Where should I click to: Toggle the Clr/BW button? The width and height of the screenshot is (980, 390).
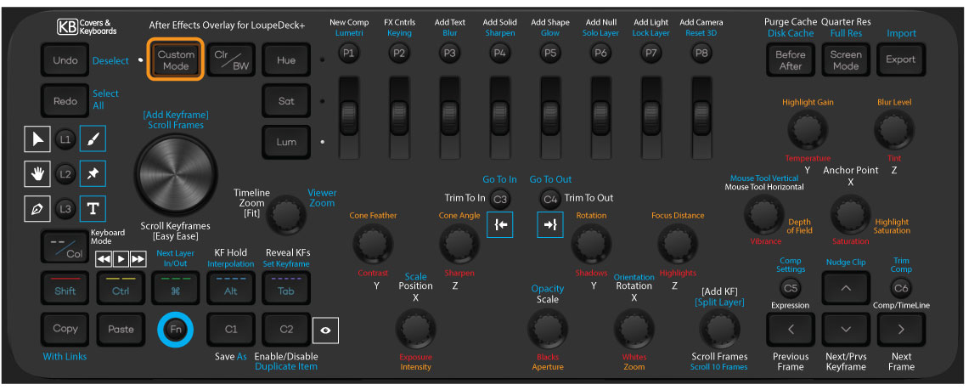coord(231,60)
